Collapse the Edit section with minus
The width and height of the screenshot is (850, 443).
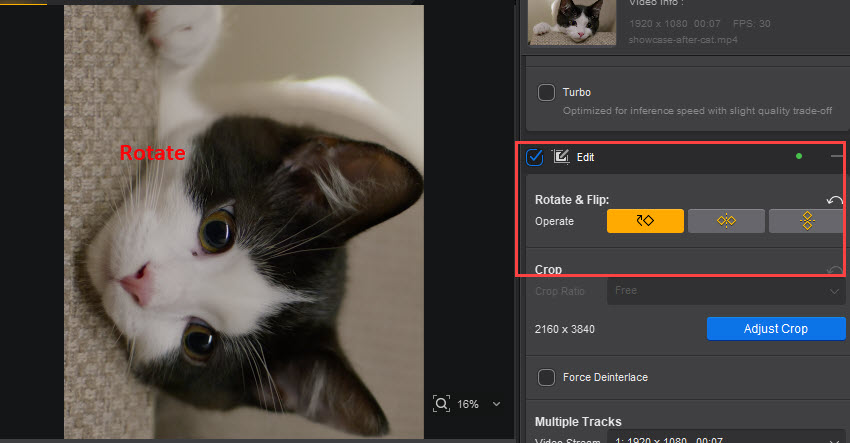click(837, 156)
